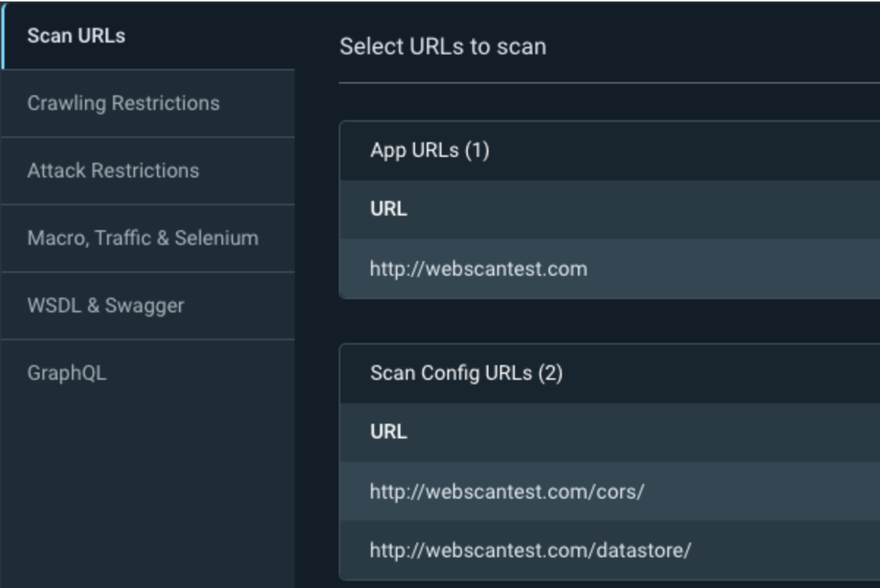Click the blue active indicator beside Scan URLs
The height and width of the screenshot is (588, 880).
(3, 36)
